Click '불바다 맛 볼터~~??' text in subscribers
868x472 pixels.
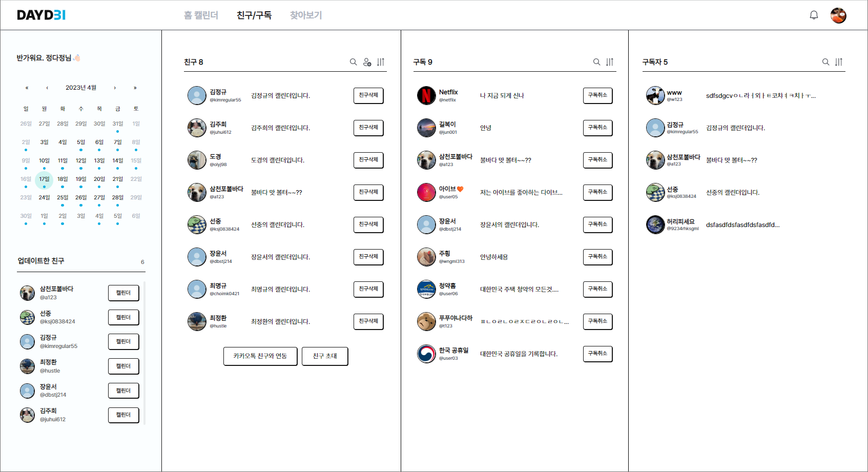tap(731, 160)
